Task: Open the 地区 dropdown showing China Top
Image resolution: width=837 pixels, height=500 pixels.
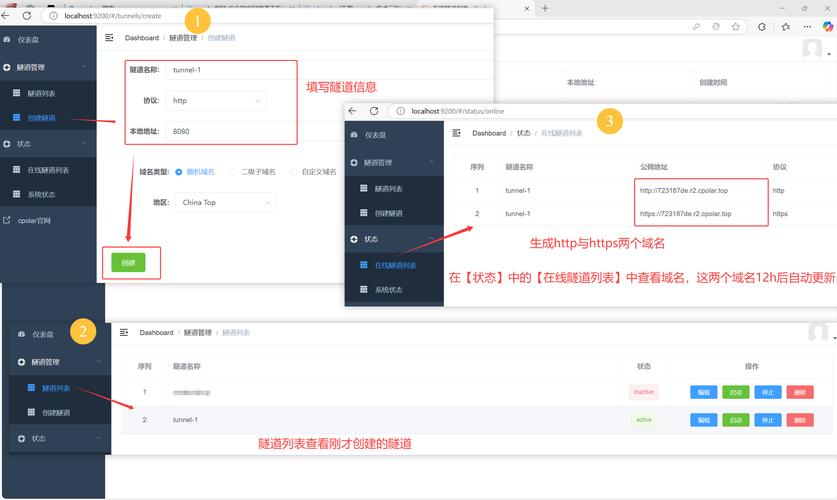Action: (x=226, y=202)
